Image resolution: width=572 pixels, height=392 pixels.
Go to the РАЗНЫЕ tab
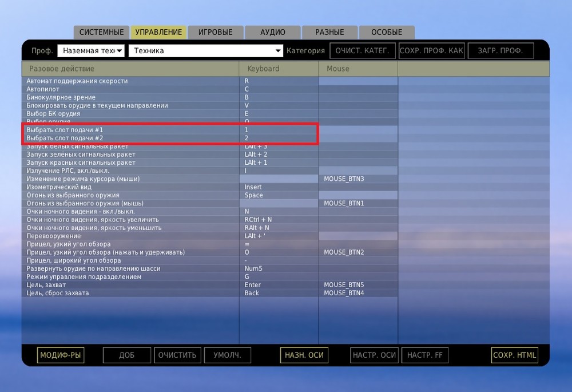(330, 32)
